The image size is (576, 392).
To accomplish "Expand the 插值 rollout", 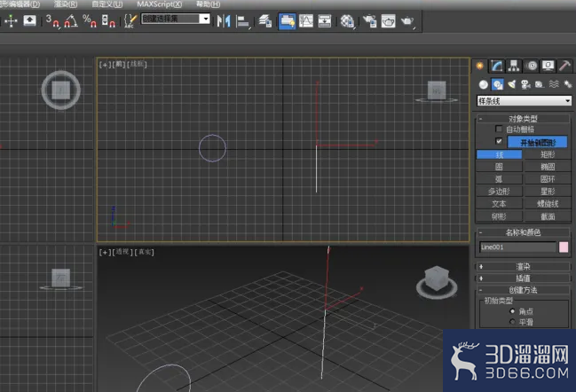I will click(523, 278).
